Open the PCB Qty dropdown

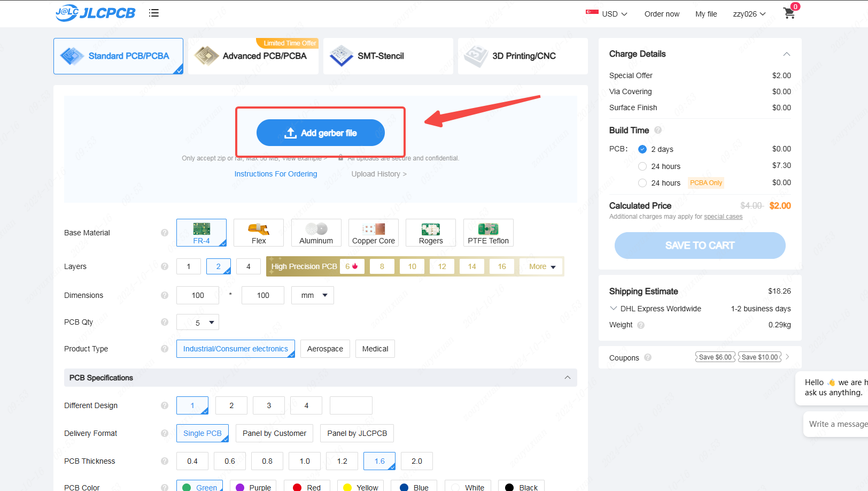click(x=198, y=322)
